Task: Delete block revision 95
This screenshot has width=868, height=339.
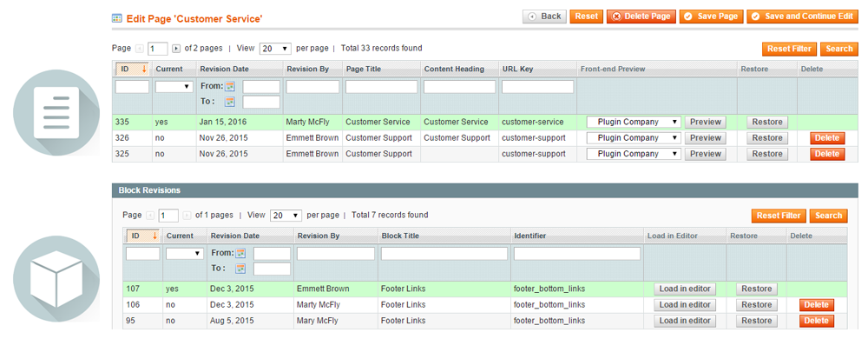Action: click(817, 321)
